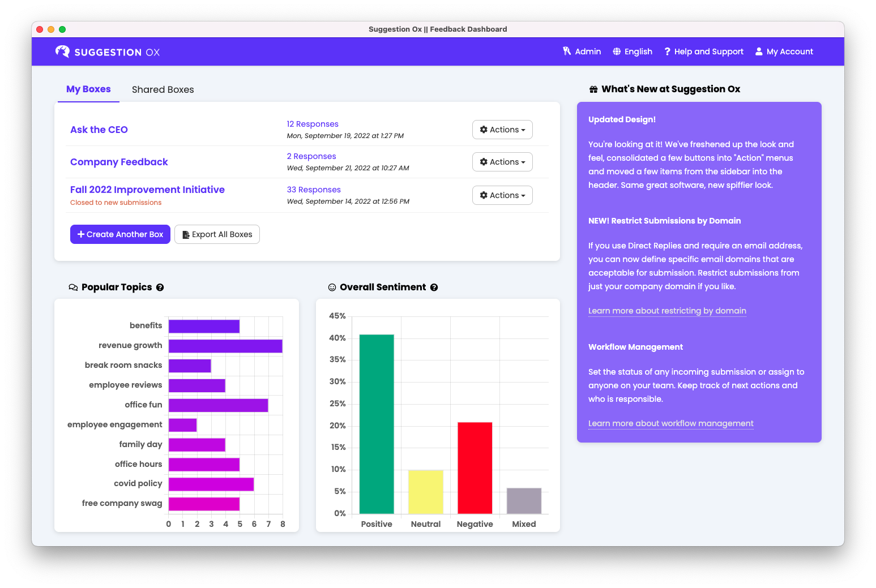Click the gift icon beside What's New
This screenshot has height=588, width=876.
pos(593,88)
